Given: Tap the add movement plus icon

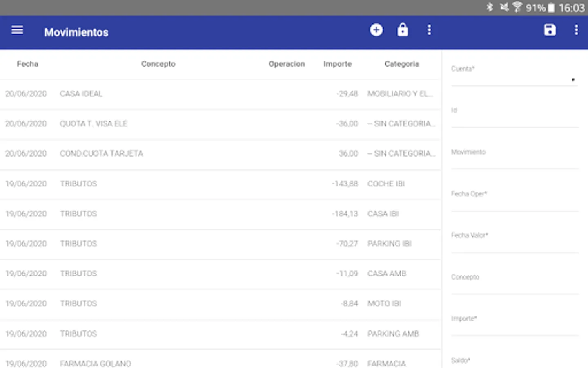Looking at the screenshot, I should (376, 30).
